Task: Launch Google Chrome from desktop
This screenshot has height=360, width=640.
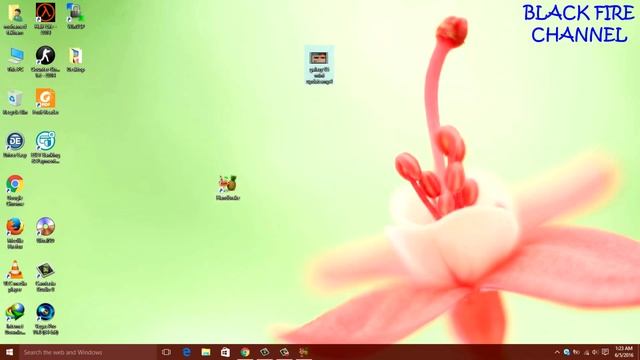Action: tap(15, 190)
